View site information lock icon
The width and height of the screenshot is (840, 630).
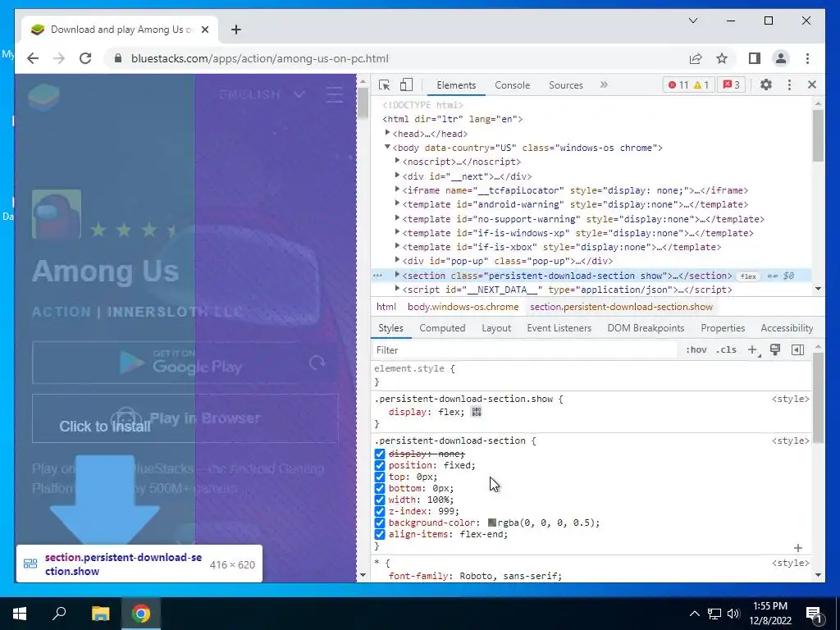118,58
